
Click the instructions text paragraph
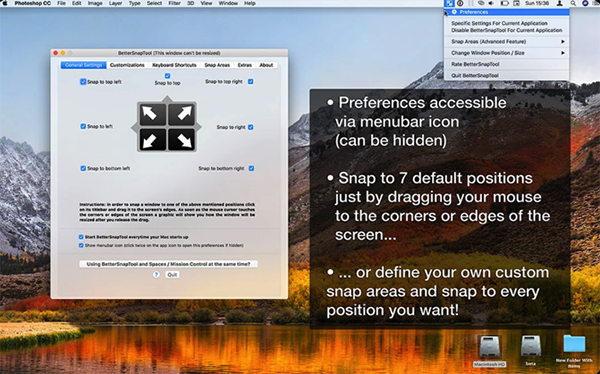point(167,212)
